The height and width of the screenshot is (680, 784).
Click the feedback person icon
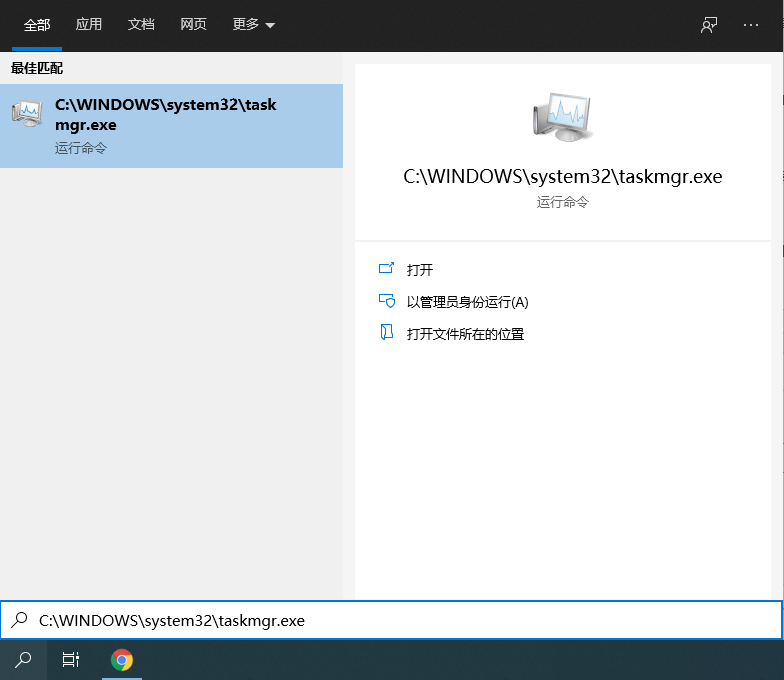point(708,25)
